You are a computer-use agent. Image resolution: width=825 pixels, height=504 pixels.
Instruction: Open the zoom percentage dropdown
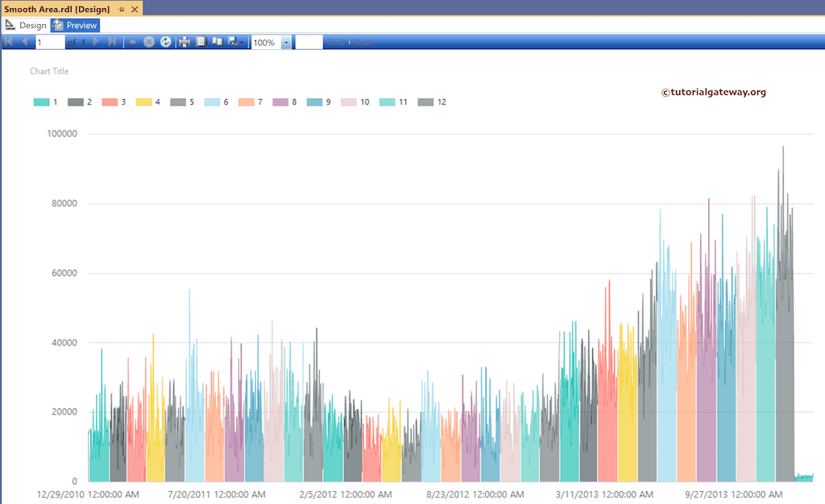click(x=287, y=42)
